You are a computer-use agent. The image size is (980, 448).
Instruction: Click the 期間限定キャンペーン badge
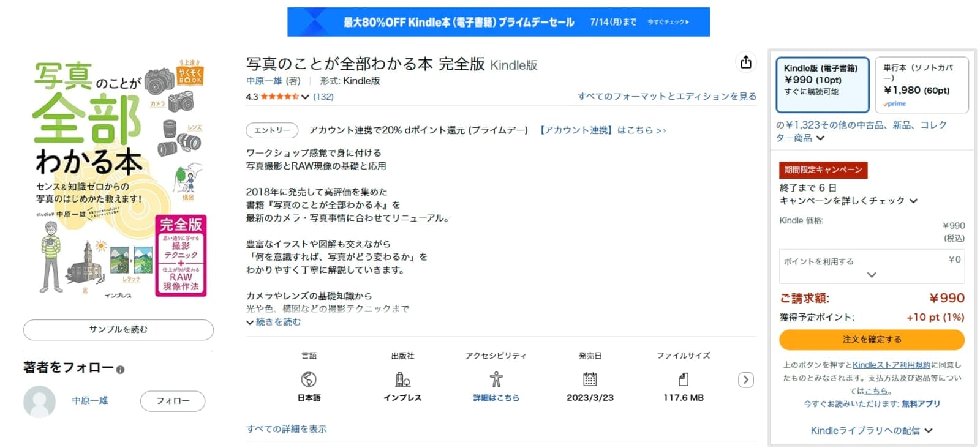click(x=823, y=170)
